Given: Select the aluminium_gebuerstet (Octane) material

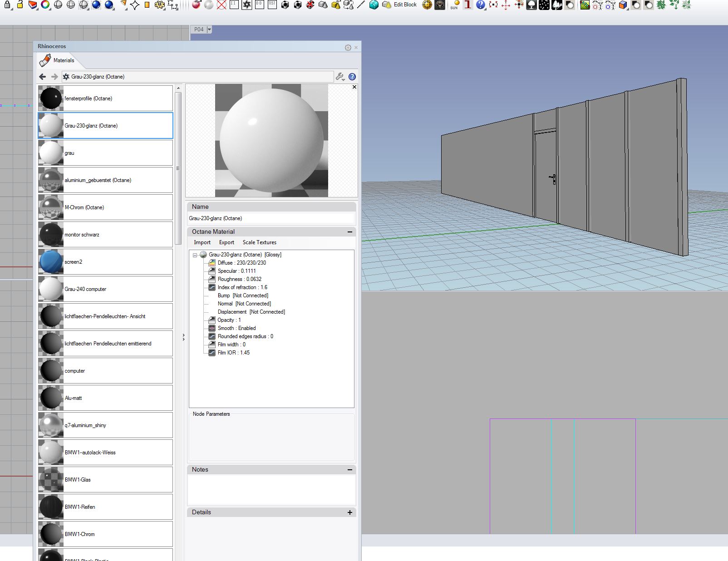Looking at the screenshot, I should (105, 180).
